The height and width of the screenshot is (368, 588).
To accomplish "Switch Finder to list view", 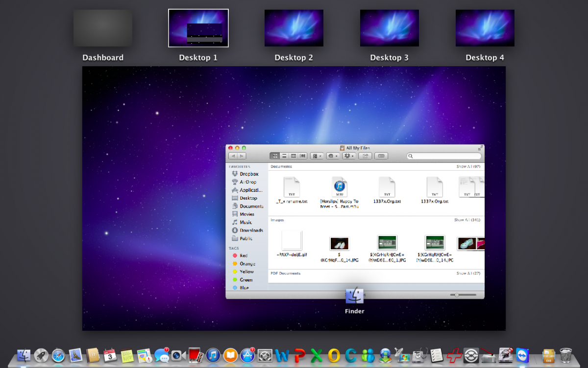I will click(284, 156).
